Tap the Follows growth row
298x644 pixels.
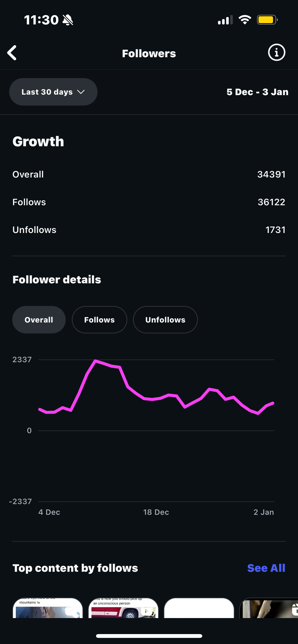pos(149,202)
